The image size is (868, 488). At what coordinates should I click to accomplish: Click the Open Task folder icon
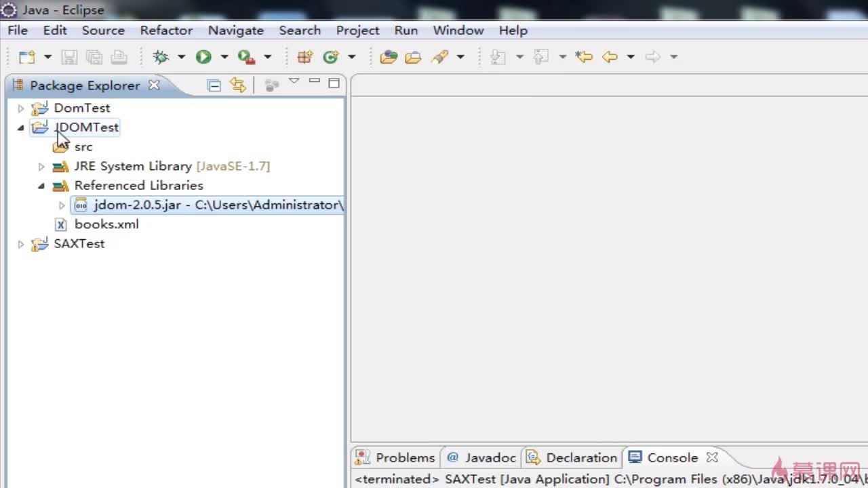[413, 57]
